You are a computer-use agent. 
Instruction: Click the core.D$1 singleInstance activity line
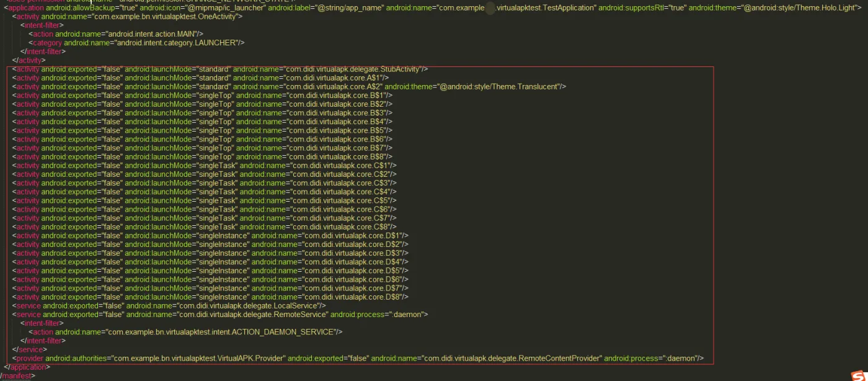[210, 236]
